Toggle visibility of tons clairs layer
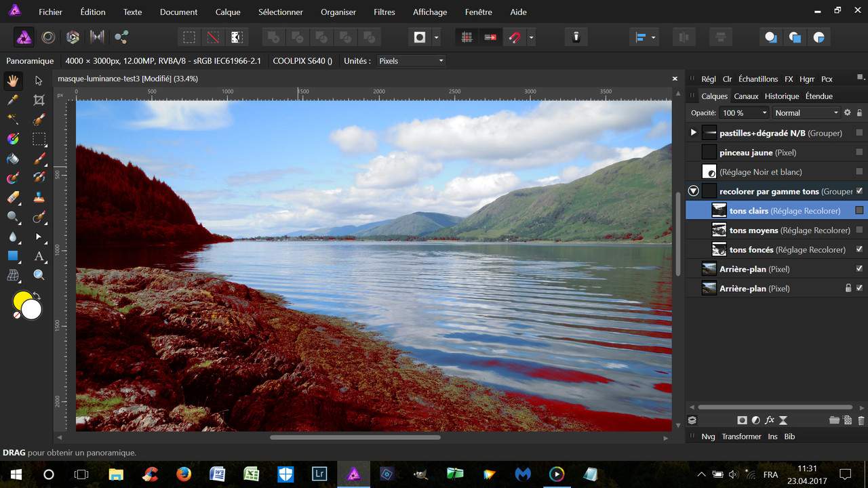The height and width of the screenshot is (488, 868). 859,210
